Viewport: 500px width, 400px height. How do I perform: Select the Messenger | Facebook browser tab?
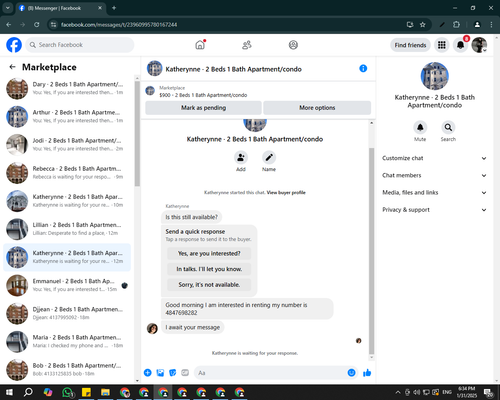[x=61, y=8]
